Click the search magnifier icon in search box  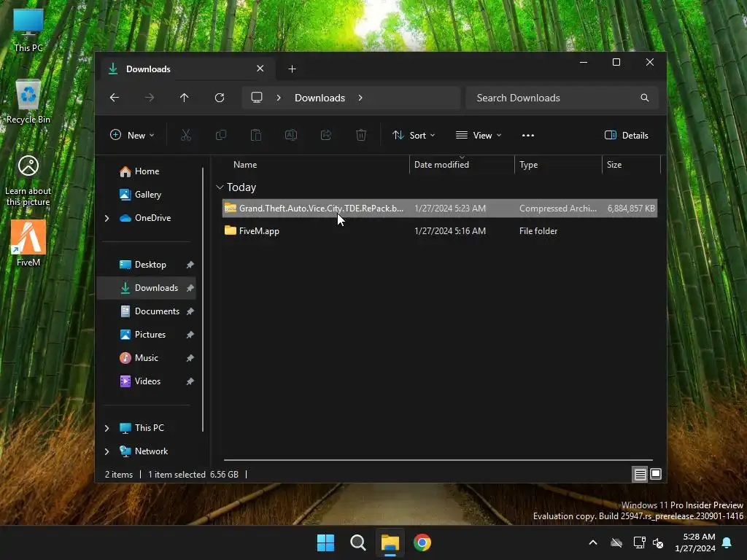tap(645, 98)
